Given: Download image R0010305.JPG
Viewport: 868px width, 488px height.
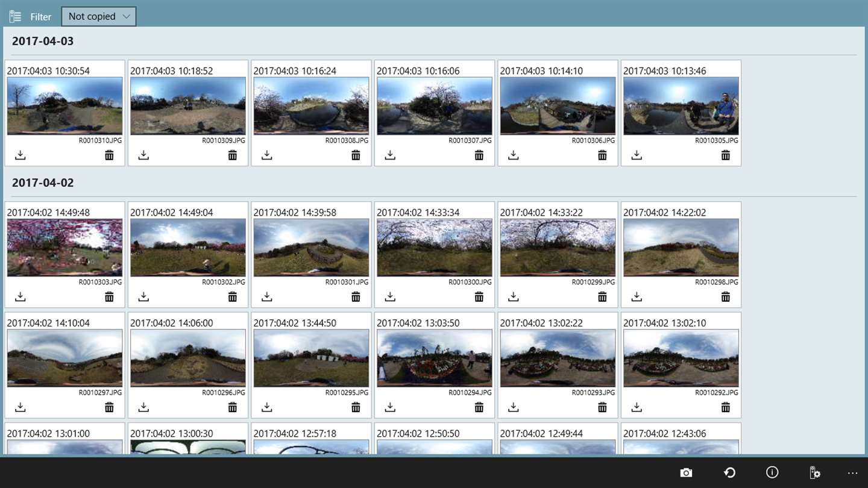Looking at the screenshot, I should coord(637,155).
